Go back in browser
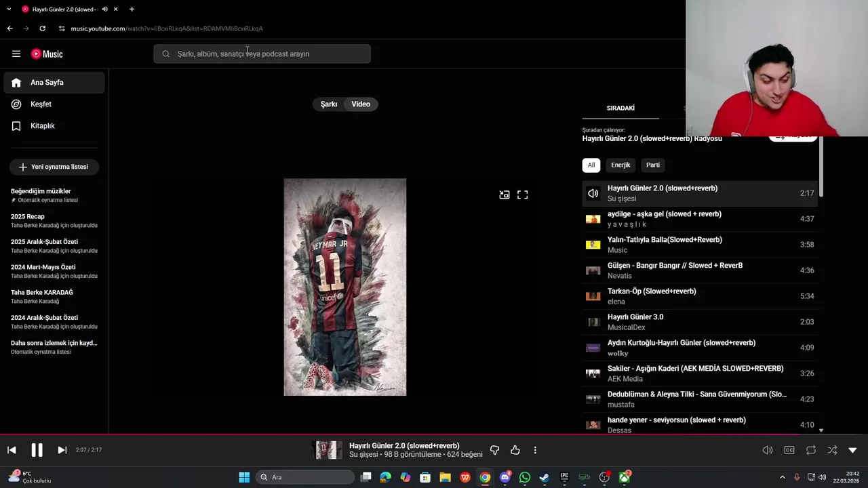 tap(9, 28)
